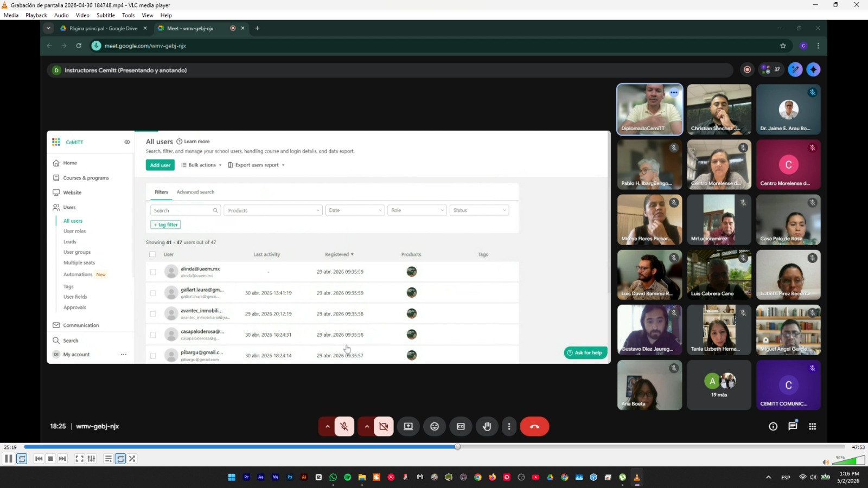This screenshot has width=868, height=488.
Task: Toggle microphone mute in Meet
Action: coord(344,427)
